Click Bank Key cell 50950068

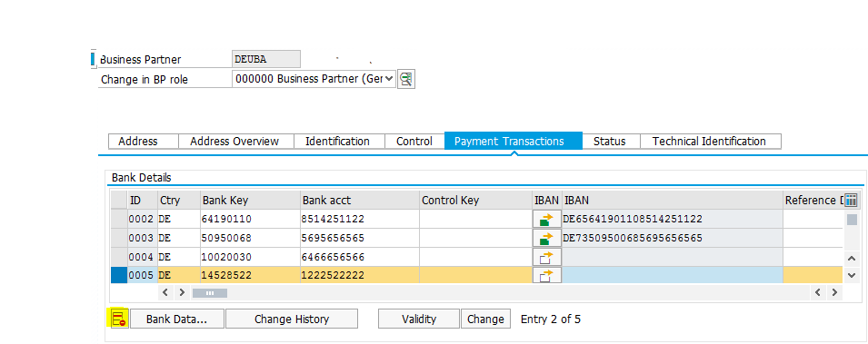pyautogui.click(x=250, y=238)
